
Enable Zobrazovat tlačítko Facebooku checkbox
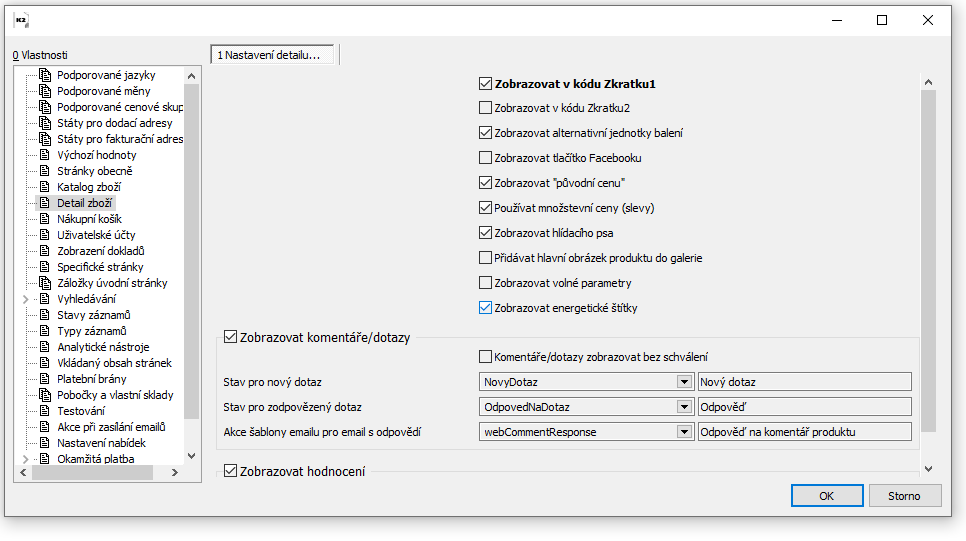(x=485, y=158)
